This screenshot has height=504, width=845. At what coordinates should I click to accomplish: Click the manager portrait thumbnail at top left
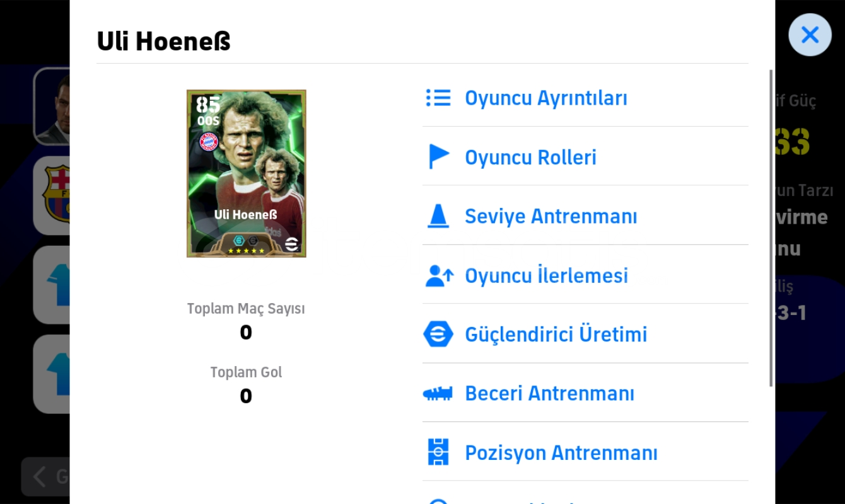pyautogui.click(x=52, y=106)
